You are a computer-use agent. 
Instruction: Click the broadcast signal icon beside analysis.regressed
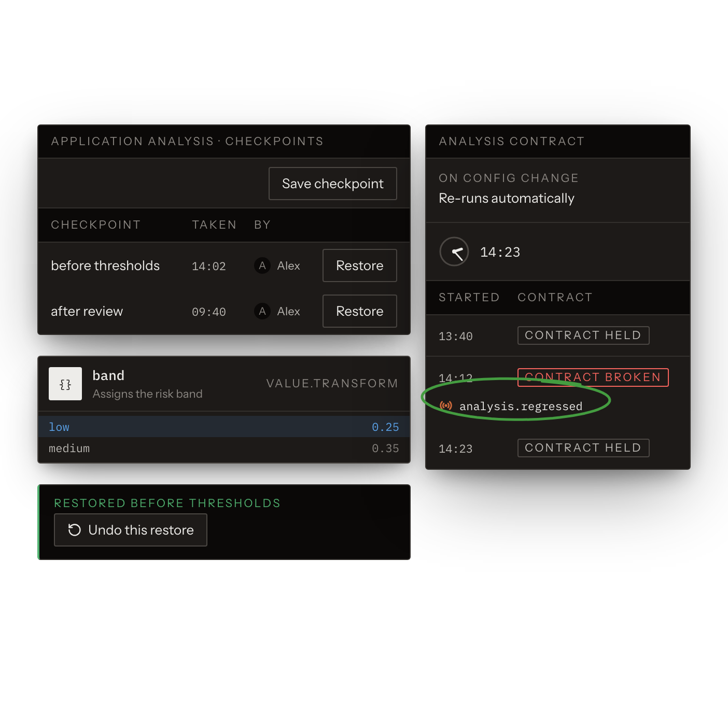[446, 405]
